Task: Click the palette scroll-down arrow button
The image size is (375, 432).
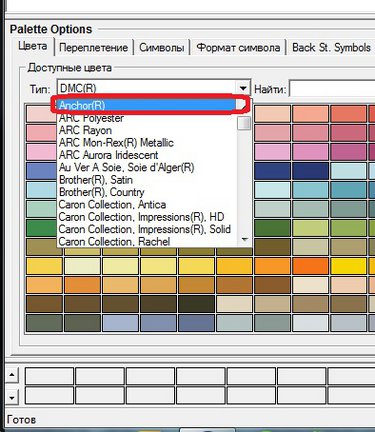Action: pos(12,397)
